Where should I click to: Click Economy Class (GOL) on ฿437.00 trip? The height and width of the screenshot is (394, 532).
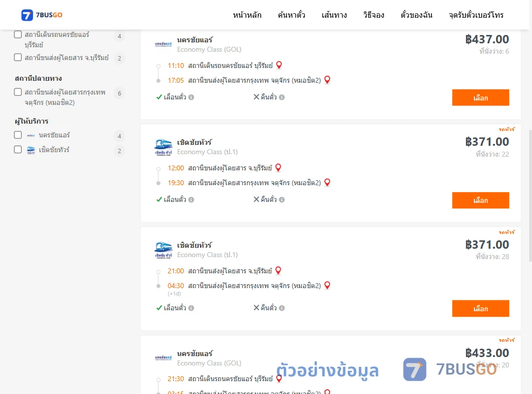[209, 50]
